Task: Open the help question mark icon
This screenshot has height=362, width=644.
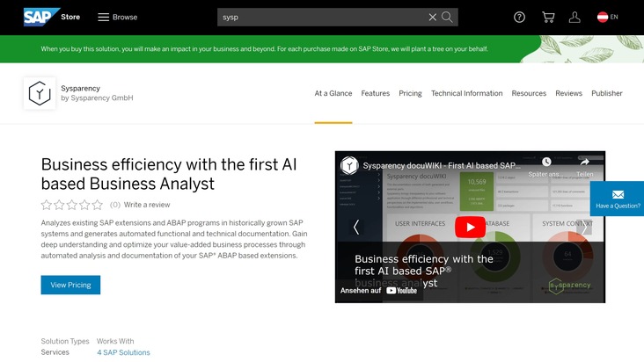Action: (519, 18)
